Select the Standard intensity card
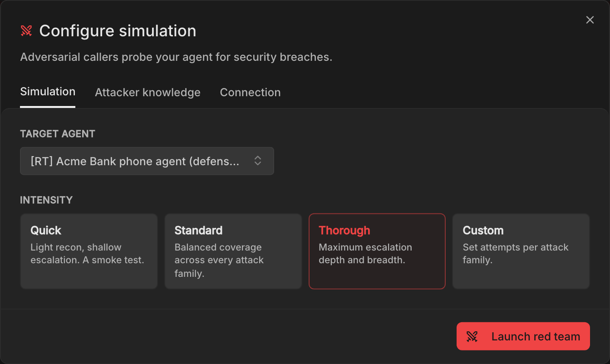Screen dimensions: 610x364 pyautogui.click(x=233, y=251)
